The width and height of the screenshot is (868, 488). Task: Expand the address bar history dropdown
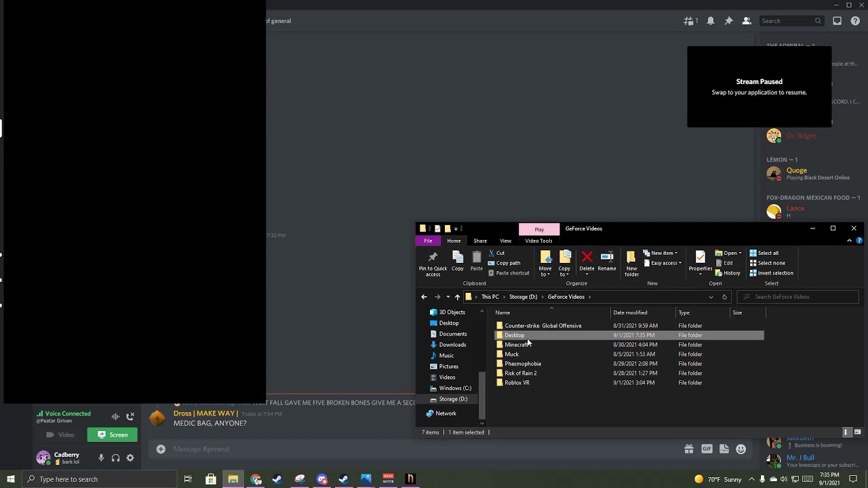(711, 297)
